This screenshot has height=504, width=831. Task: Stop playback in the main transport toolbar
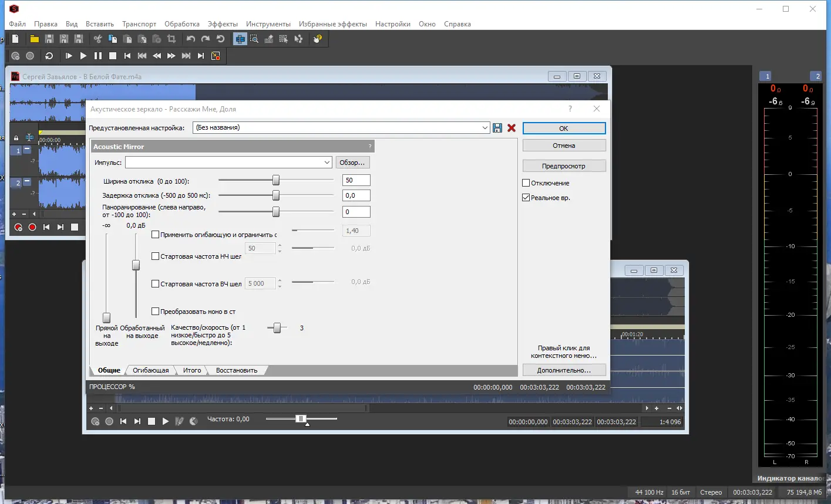[x=113, y=56]
